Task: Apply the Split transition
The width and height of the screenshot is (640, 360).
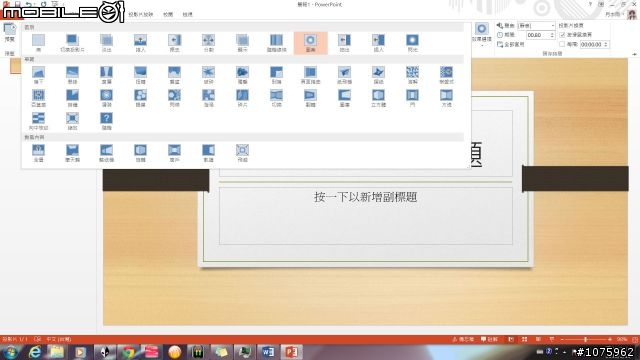Action: point(209,43)
